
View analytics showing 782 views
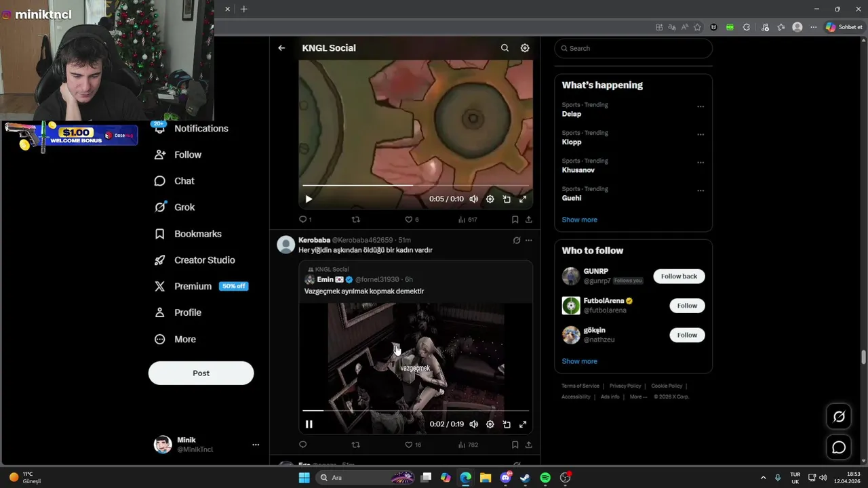click(x=468, y=445)
